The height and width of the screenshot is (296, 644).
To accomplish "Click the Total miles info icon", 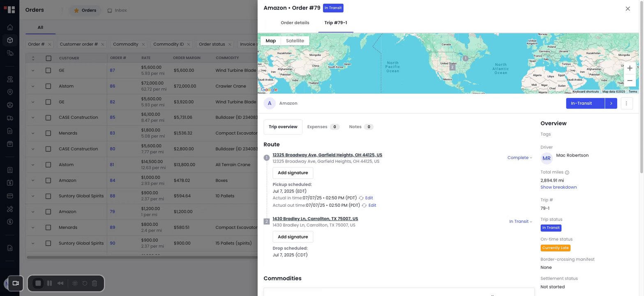I will (x=567, y=173).
